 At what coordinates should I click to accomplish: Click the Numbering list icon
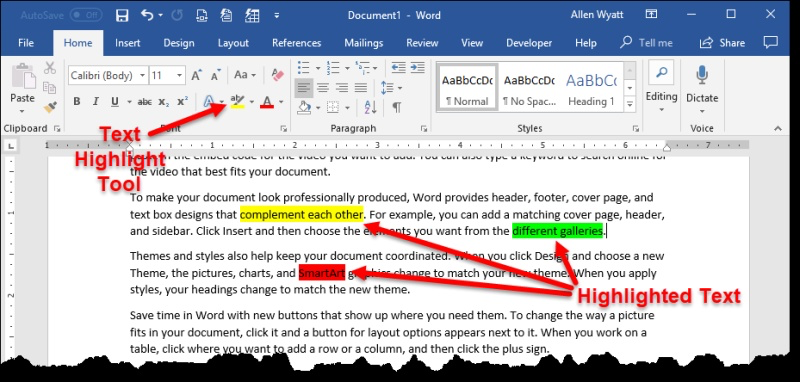tap(333, 68)
